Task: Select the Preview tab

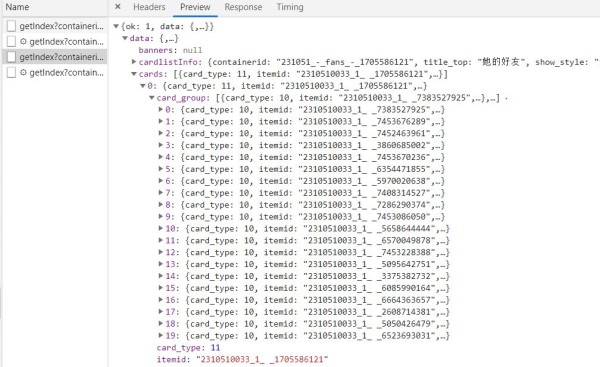Action: point(195,7)
